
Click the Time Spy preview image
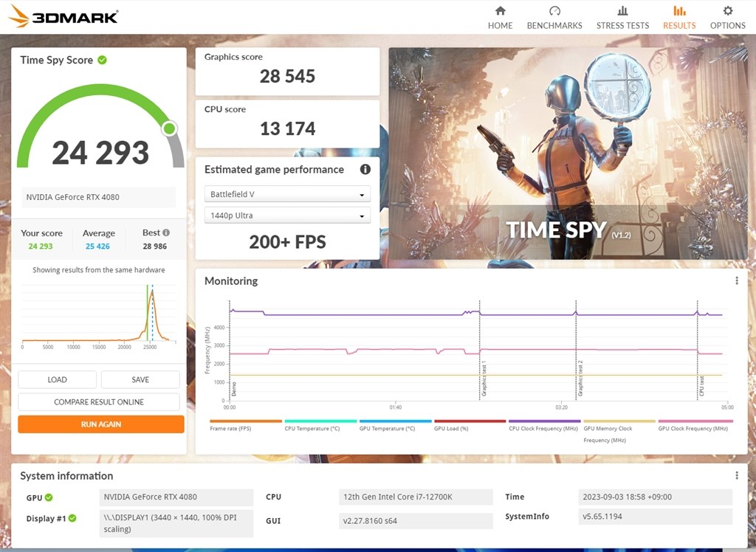click(x=568, y=153)
